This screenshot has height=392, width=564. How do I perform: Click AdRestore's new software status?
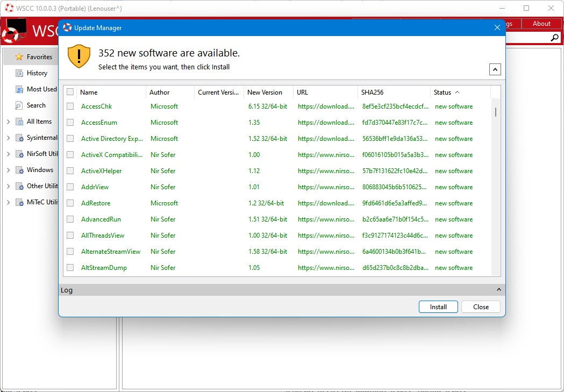[x=454, y=203]
